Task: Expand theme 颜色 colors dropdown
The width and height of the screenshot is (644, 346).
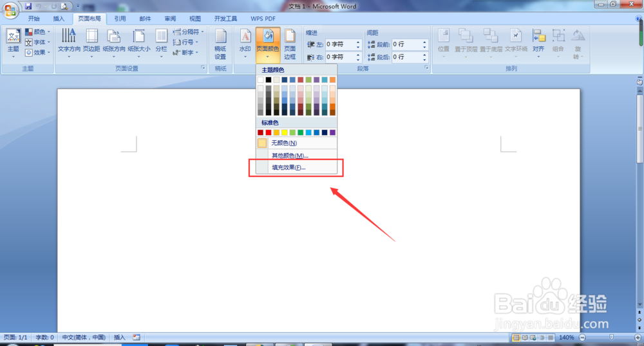Action: pyautogui.click(x=38, y=32)
